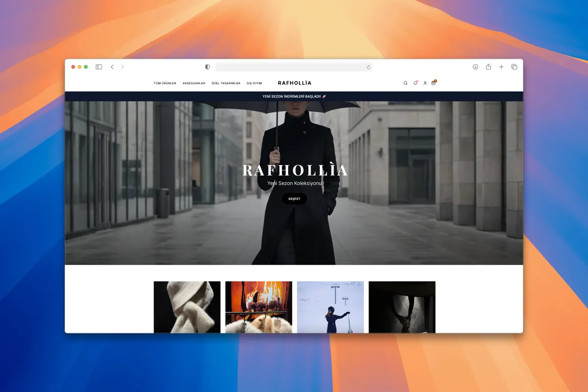This screenshot has height=392, width=588.
Task: Show the tab overview
Action: click(514, 67)
